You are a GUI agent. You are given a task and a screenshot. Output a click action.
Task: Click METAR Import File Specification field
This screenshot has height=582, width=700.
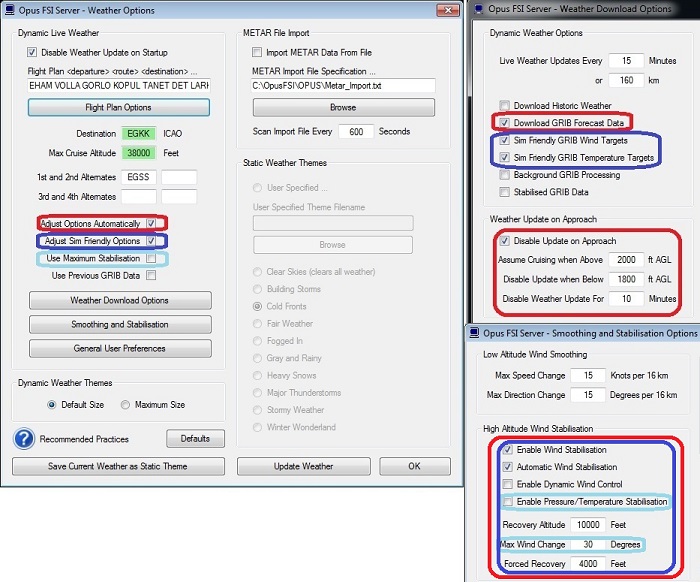tap(343, 86)
